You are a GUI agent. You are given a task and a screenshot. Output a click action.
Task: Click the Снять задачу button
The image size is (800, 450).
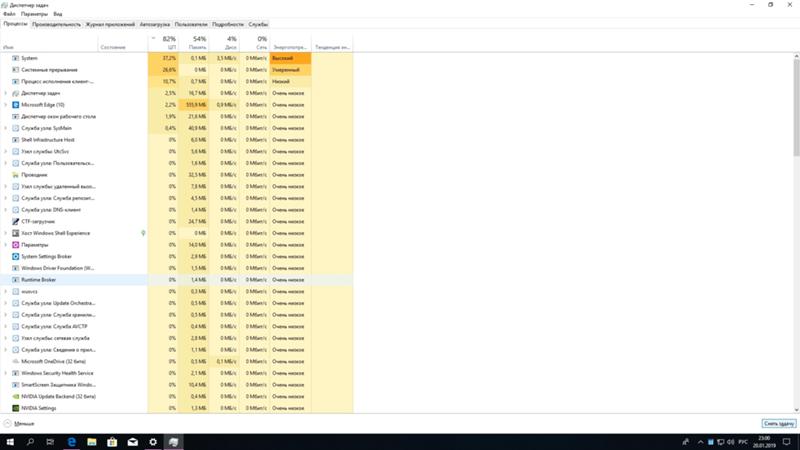coord(779,423)
